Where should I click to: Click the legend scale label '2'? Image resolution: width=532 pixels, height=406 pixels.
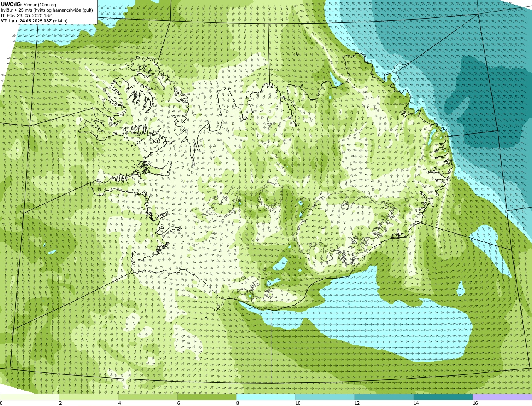pos(60,403)
